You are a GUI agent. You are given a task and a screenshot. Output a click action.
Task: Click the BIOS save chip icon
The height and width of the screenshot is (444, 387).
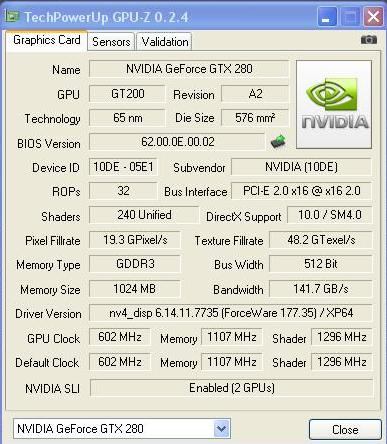(x=278, y=142)
